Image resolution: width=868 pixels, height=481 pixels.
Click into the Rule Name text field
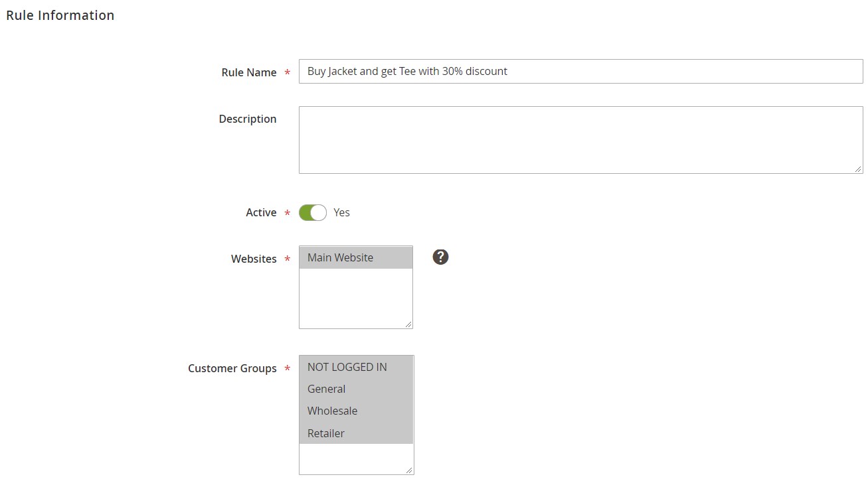tap(580, 72)
